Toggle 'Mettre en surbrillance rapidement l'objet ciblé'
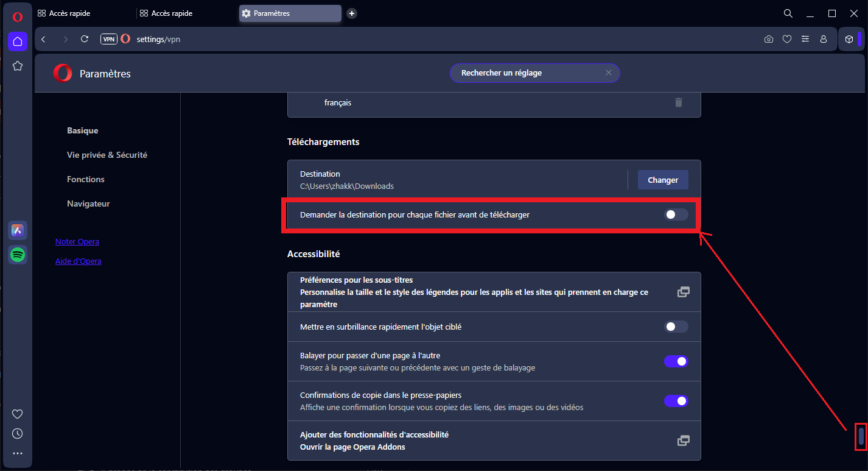Viewport: 868px width, 471px height. click(676, 327)
